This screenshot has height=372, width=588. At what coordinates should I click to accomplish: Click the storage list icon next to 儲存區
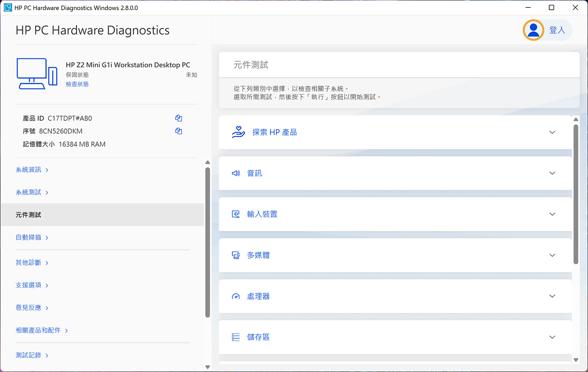pyautogui.click(x=236, y=337)
